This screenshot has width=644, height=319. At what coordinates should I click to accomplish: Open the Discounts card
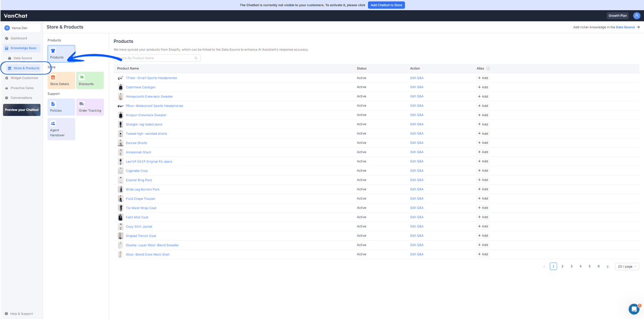90,80
